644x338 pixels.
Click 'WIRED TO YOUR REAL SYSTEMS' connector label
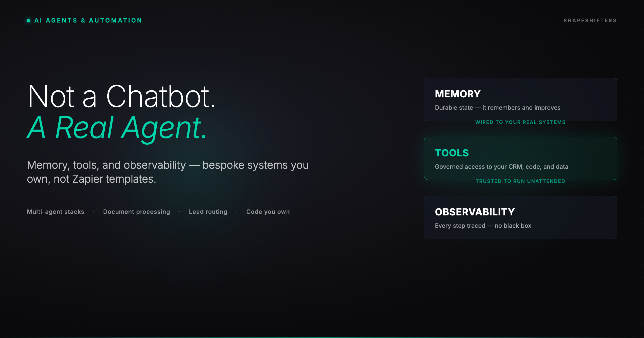[520, 122]
